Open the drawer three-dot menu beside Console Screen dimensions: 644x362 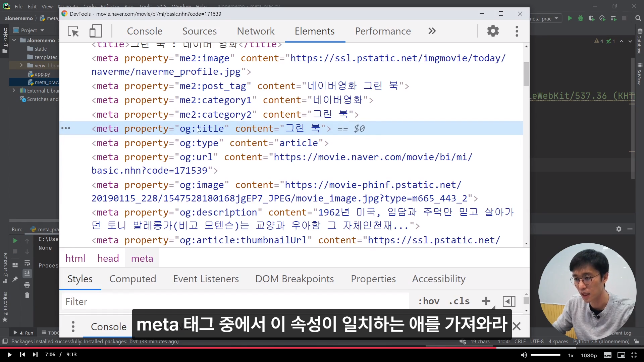[73, 326]
